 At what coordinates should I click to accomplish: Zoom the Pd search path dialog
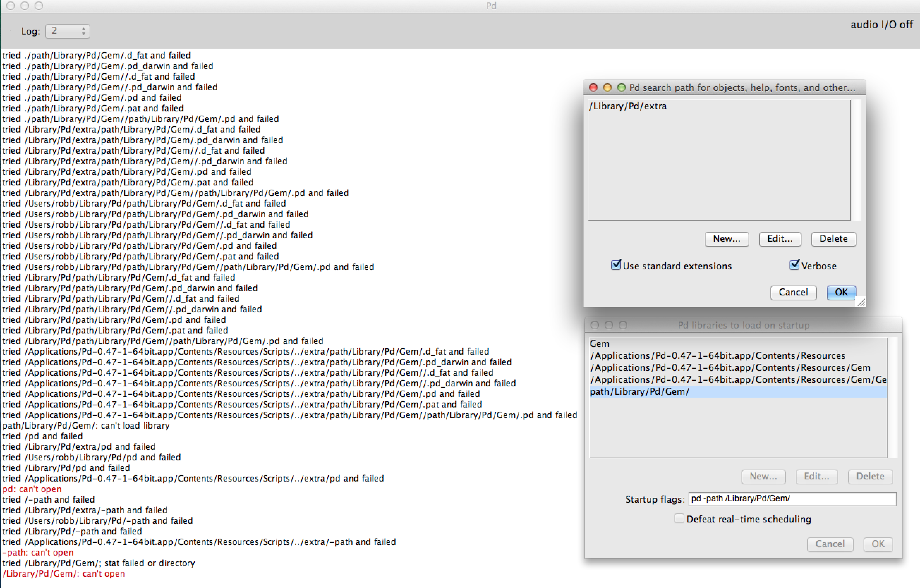622,87
